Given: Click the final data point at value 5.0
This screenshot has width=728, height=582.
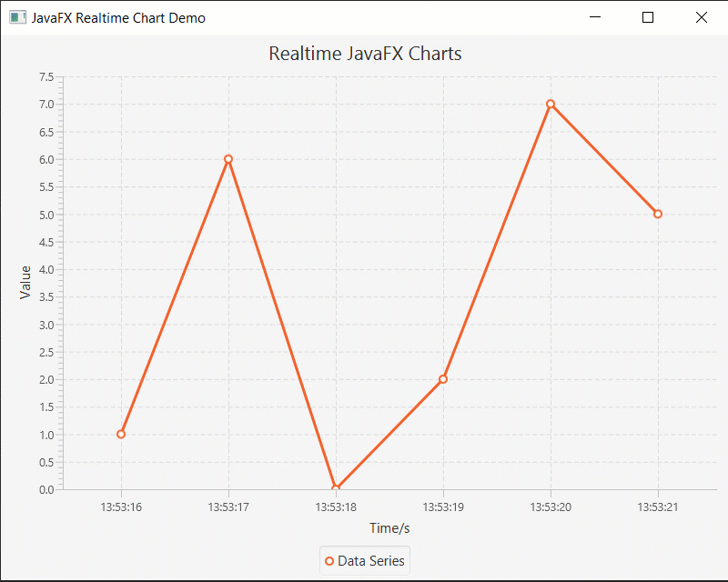Looking at the screenshot, I should pyautogui.click(x=658, y=214).
